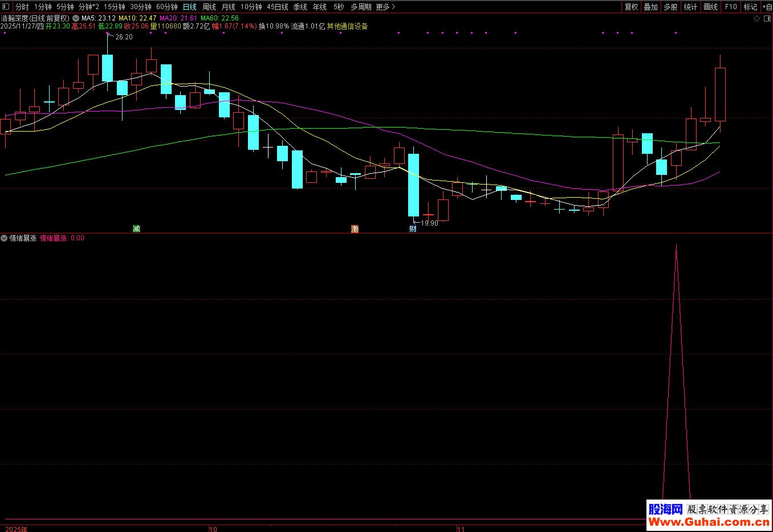Screen dimensions: 773x532
Task: Click the left panel toggle icon
Action: pos(5,7)
